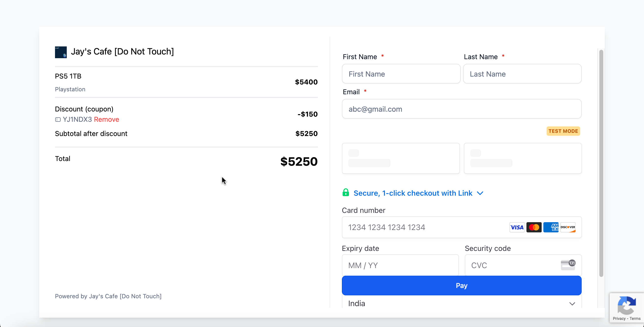Click the coupon tag icon beside YJ1NDX3
644x327 pixels.
[x=58, y=120]
